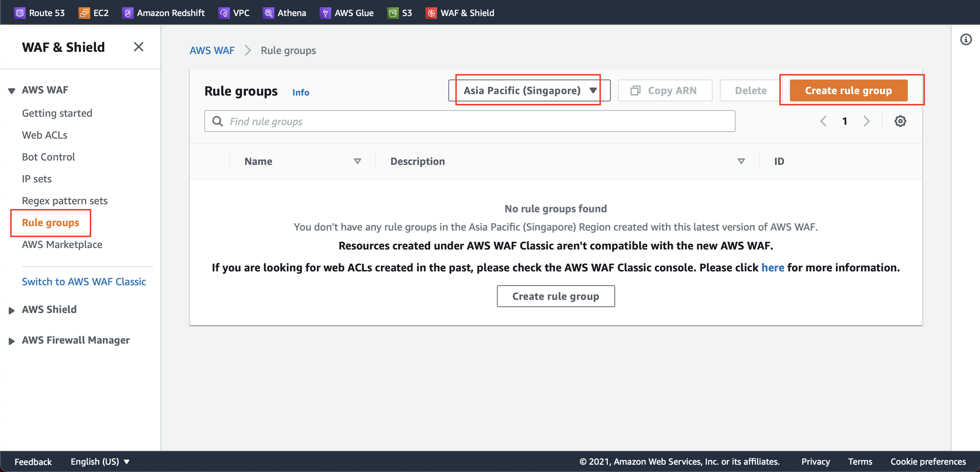Expand the AWS Firewall Manager section

(x=12, y=341)
